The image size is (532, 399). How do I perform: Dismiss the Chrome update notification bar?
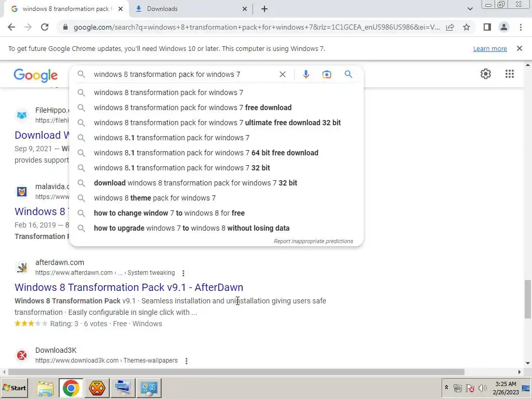tap(519, 48)
